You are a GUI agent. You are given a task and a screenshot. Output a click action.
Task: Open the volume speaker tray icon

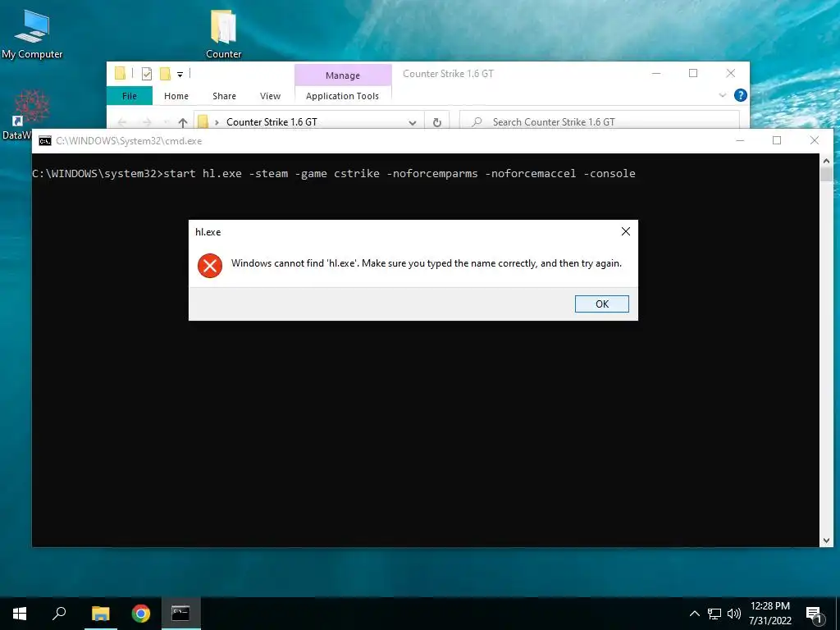(734, 614)
